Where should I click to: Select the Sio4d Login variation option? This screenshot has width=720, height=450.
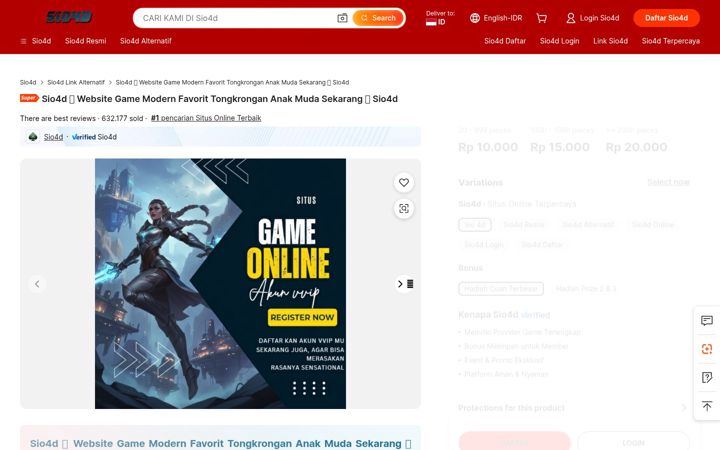pyautogui.click(x=484, y=244)
